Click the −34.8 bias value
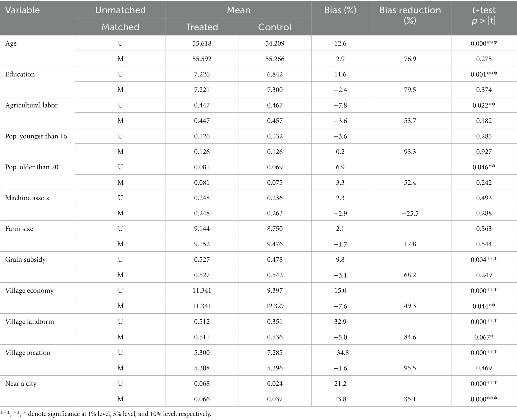 tap(340, 353)
